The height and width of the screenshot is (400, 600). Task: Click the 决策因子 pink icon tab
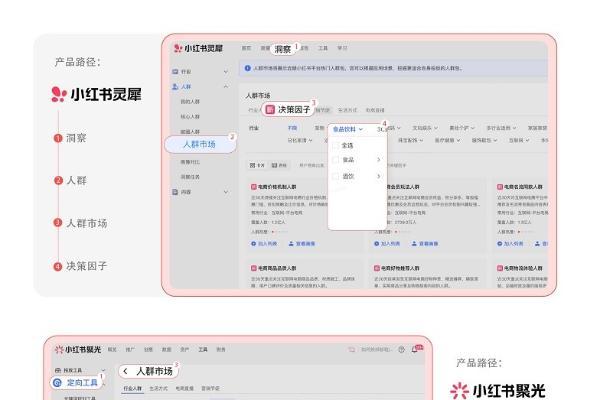(269, 108)
